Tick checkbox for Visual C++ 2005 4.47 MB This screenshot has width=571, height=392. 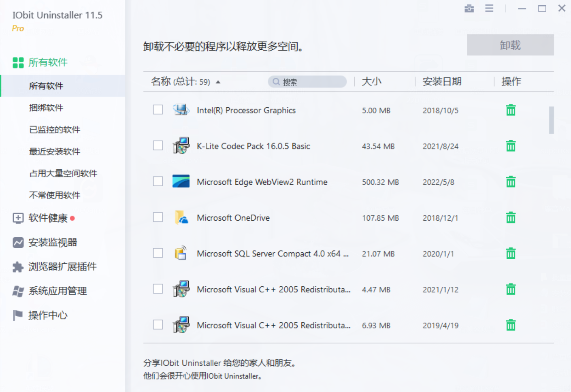coord(158,289)
